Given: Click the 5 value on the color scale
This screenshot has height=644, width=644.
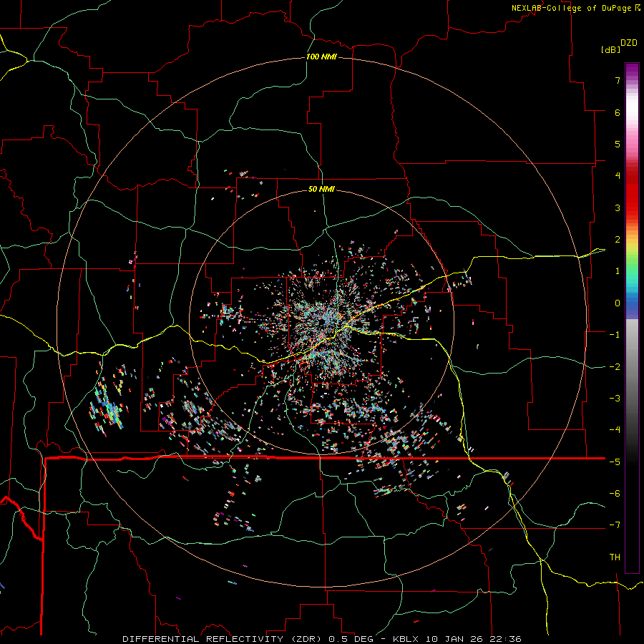Looking at the screenshot, I should [x=618, y=144].
